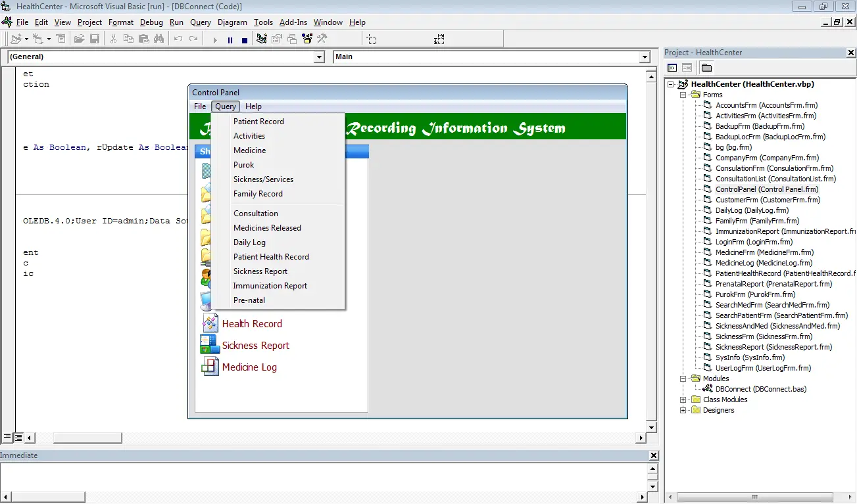
Task: Click the Start (run) play icon
Action: pos(214,40)
